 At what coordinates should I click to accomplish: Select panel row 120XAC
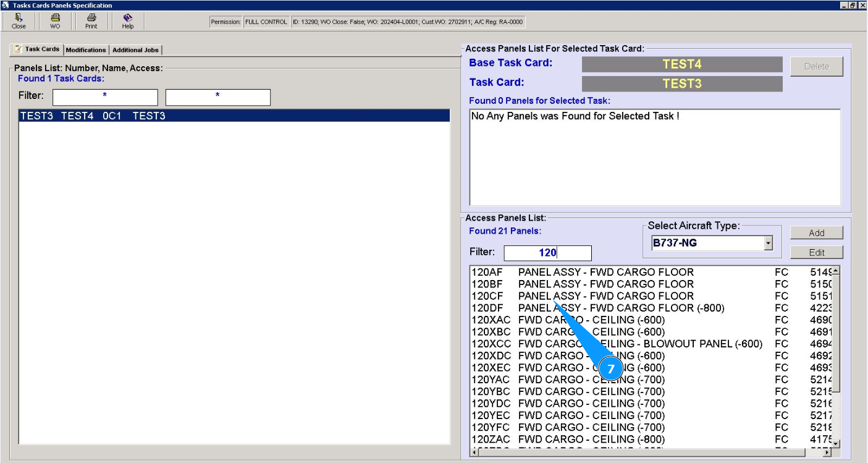coord(651,320)
